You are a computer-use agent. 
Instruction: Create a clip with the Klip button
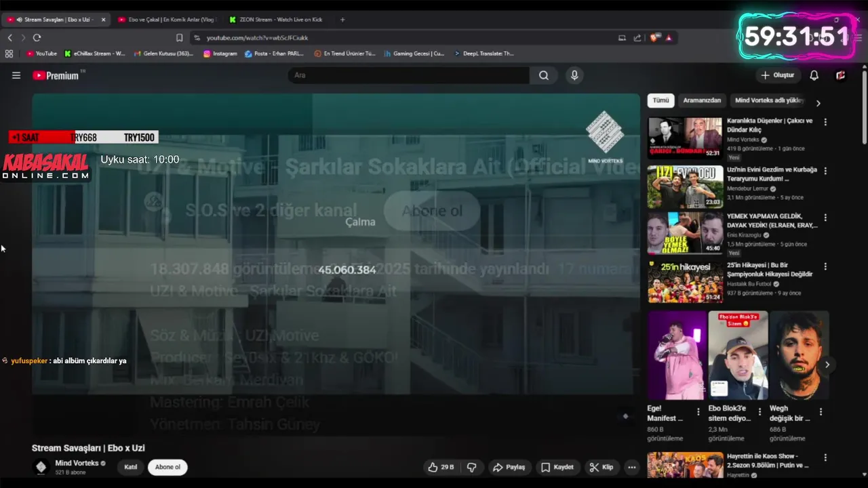[601, 467]
